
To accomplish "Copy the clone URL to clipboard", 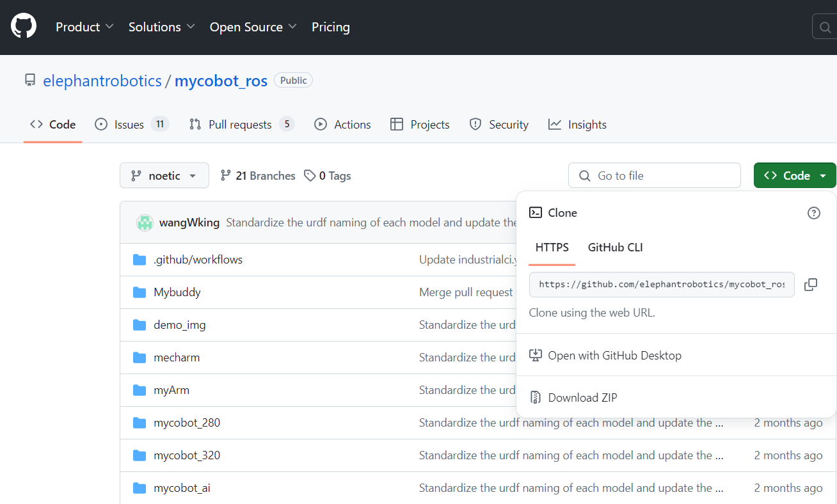I will 811,285.
